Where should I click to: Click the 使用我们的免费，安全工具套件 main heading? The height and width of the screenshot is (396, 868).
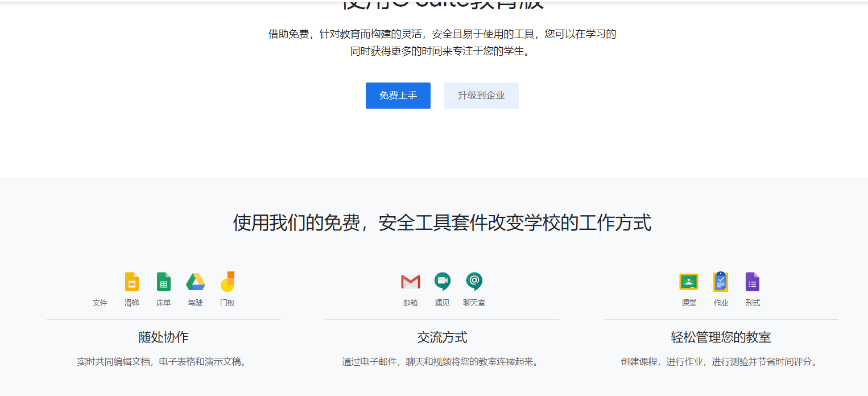pos(443,222)
